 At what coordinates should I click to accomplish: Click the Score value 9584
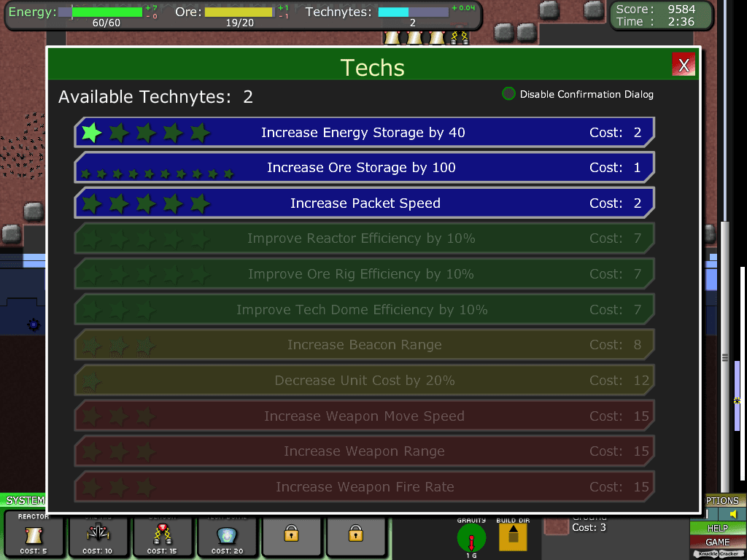click(681, 9)
